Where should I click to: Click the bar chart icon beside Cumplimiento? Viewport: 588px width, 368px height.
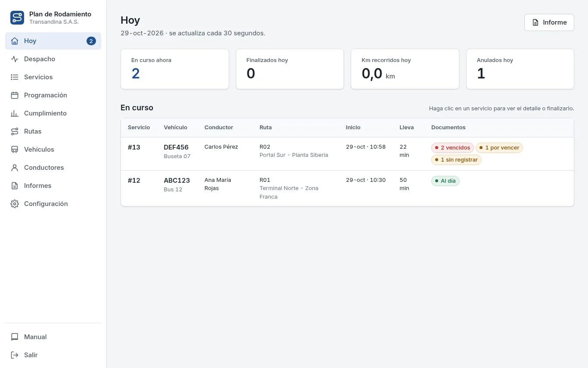tap(15, 113)
